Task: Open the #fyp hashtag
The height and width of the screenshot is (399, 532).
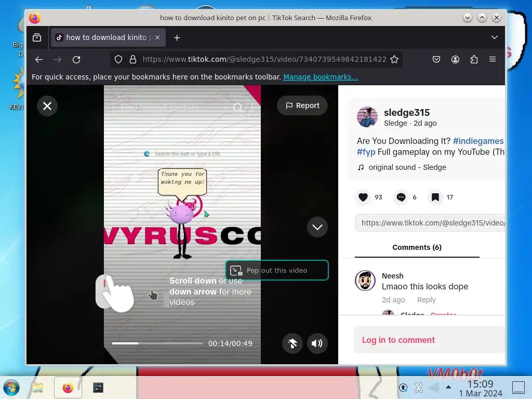Action: pos(366,152)
